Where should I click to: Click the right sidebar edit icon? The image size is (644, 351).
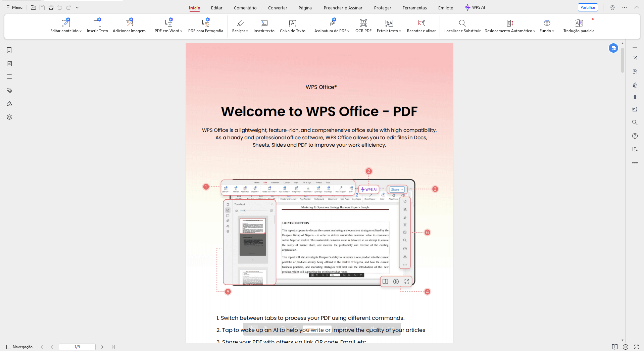[635, 58]
